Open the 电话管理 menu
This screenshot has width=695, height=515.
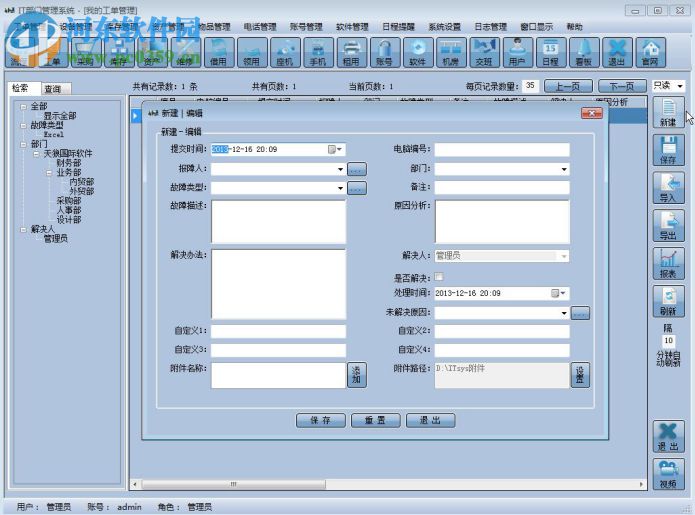pyautogui.click(x=260, y=27)
